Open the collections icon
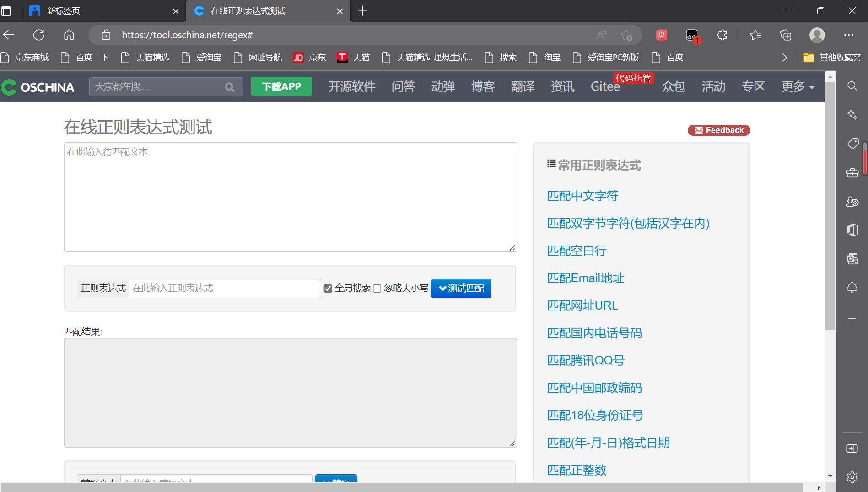This screenshot has height=492, width=868. coord(786,35)
